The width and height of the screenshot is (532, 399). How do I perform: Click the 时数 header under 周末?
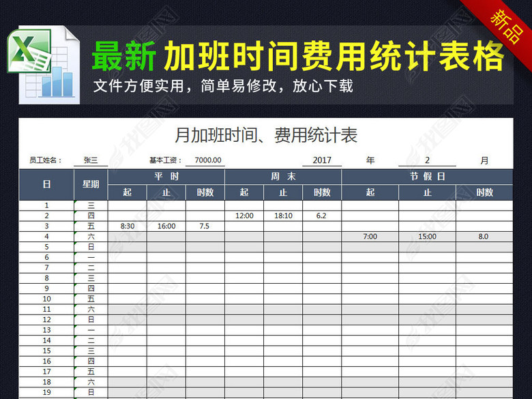[322, 192]
